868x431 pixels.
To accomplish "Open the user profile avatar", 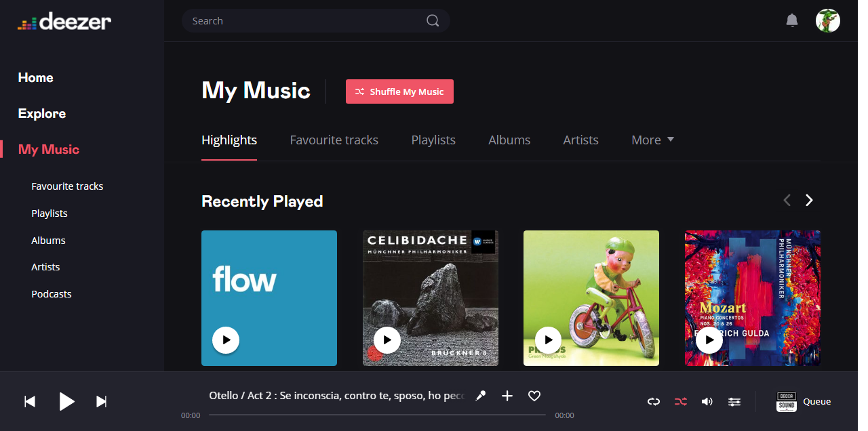I will (x=828, y=21).
